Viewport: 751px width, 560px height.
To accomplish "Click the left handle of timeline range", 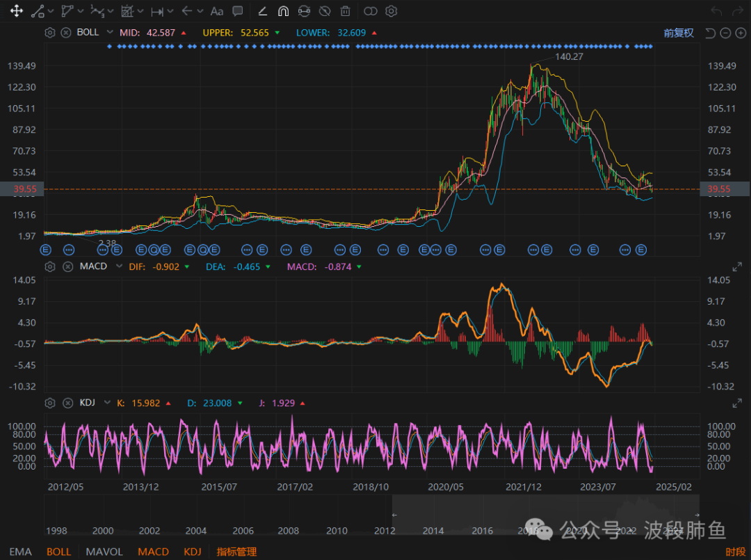I will coord(394,515).
